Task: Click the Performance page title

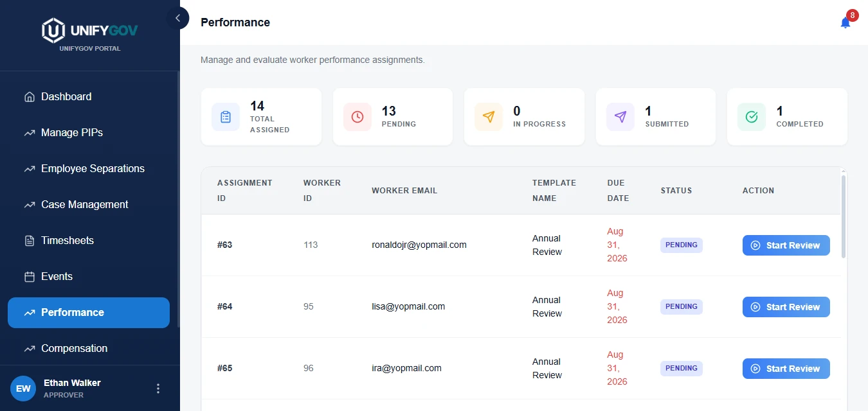Action: [x=235, y=22]
